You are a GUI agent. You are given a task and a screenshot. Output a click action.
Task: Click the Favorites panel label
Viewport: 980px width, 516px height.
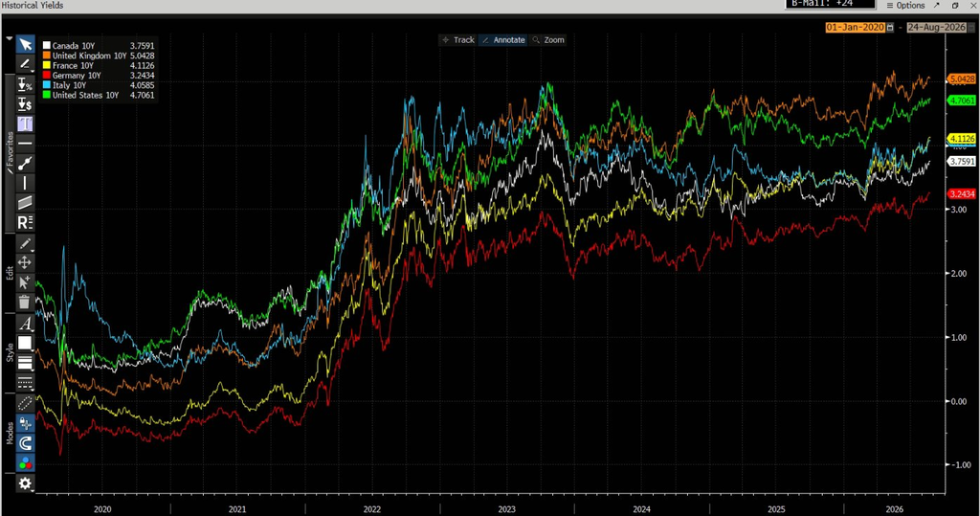[10, 152]
